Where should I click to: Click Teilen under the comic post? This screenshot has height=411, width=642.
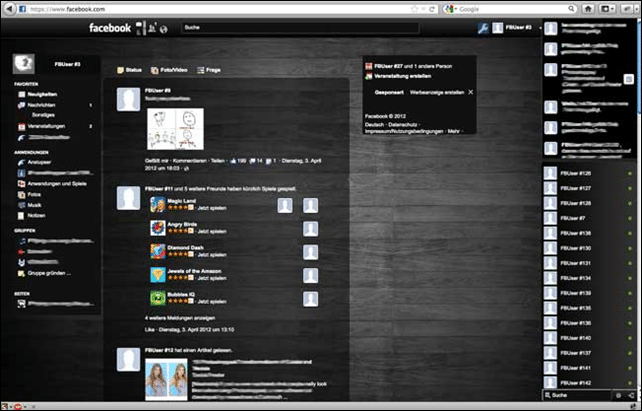click(217, 161)
